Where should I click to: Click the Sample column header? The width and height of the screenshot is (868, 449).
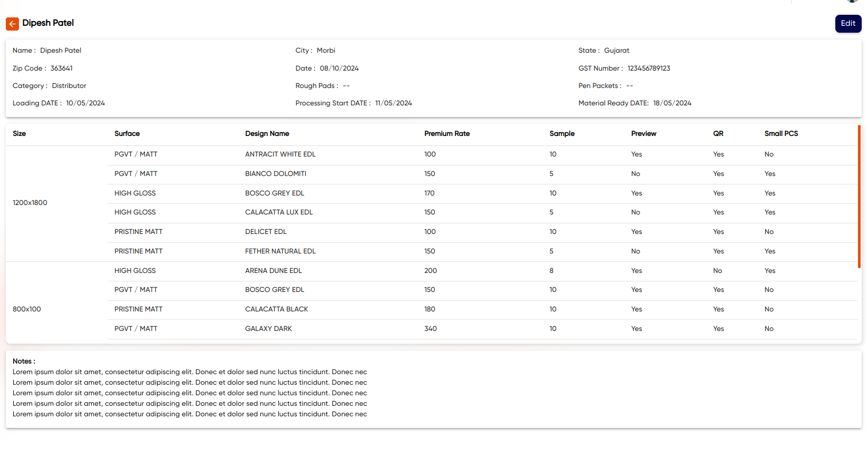tap(562, 134)
